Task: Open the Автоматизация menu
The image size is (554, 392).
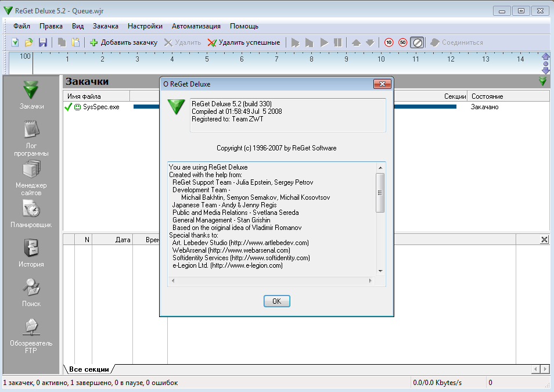Action: (196, 26)
